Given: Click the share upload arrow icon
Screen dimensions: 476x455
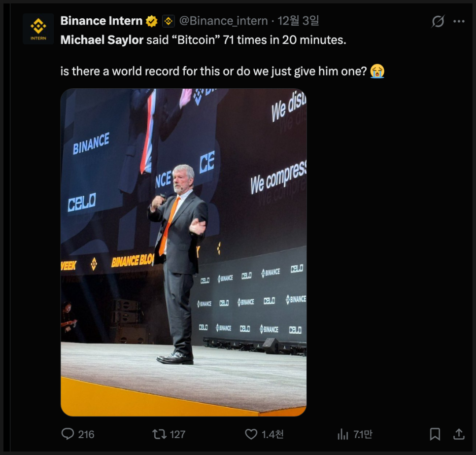Looking at the screenshot, I should pyautogui.click(x=459, y=434).
